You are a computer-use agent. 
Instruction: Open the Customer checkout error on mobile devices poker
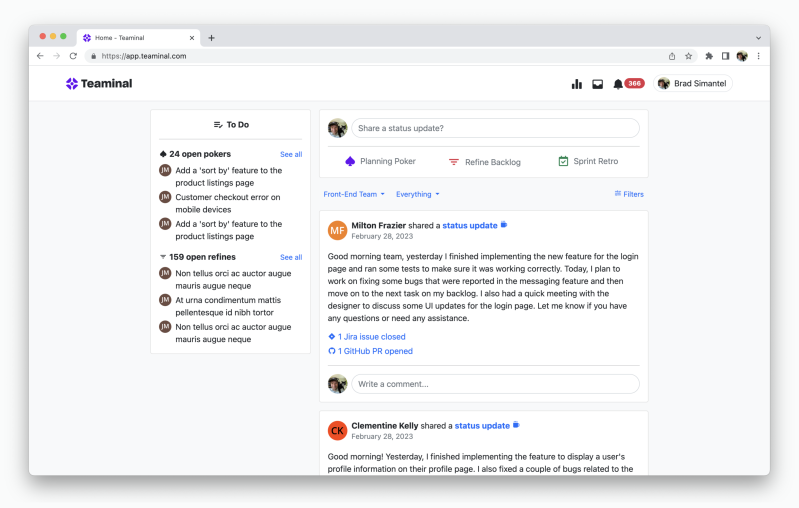(228, 203)
